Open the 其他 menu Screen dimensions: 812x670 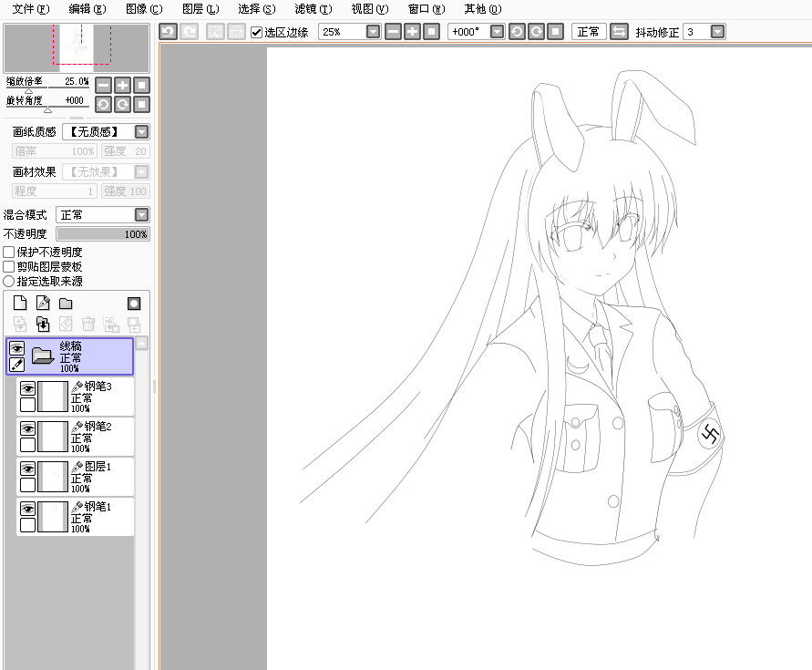coord(483,9)
